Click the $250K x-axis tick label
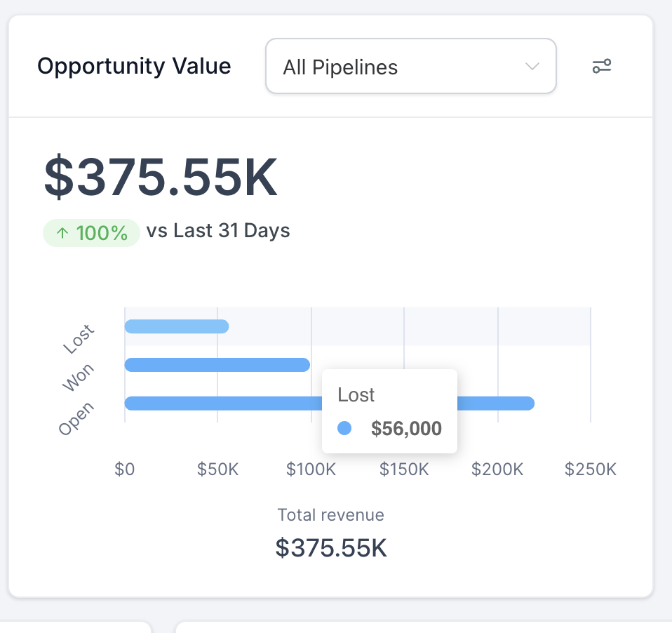 [x=590, y=469]
